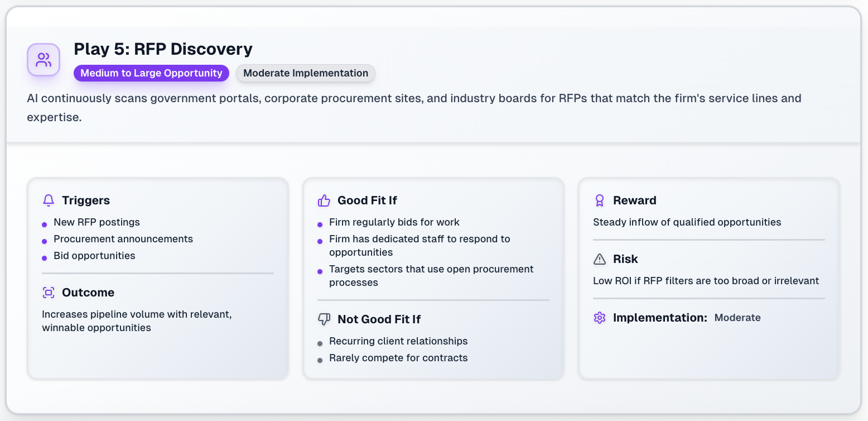Click the gear icon beside Implementation
Screen dimensions: 868x421
pos(600,318)
